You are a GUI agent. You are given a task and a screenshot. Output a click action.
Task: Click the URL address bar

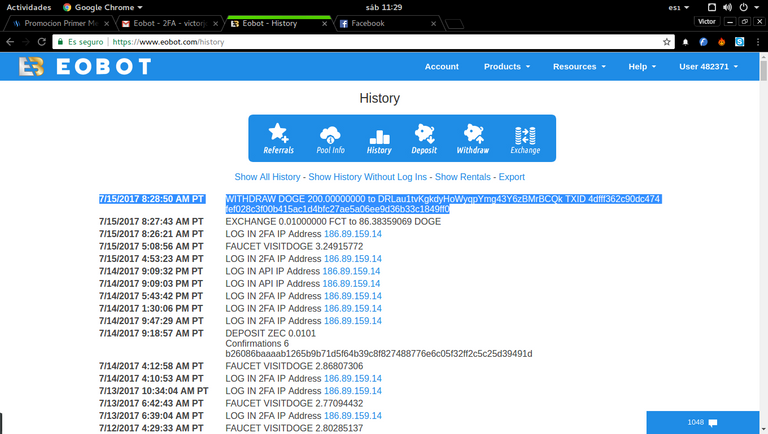(362, 42)
